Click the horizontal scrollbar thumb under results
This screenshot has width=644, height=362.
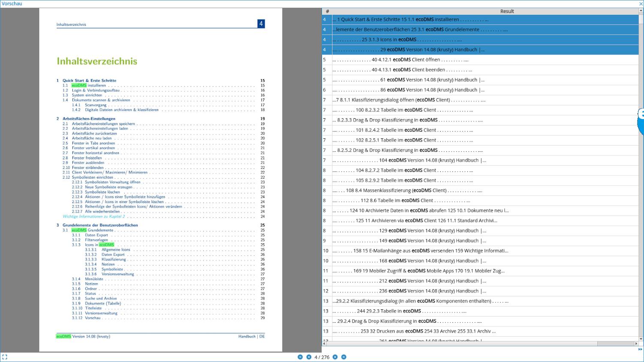click(x=462, y=344)
